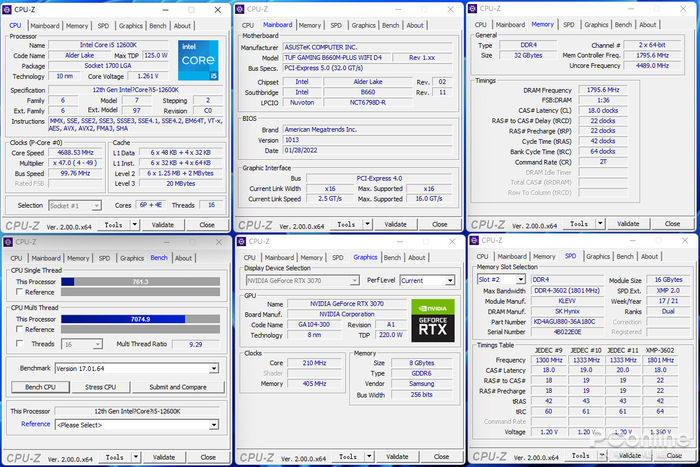The width and height of the screenshot is (700, 467).
Task: Click the multi thread 7074.9 score bar
Action: (x=139, y=319)
